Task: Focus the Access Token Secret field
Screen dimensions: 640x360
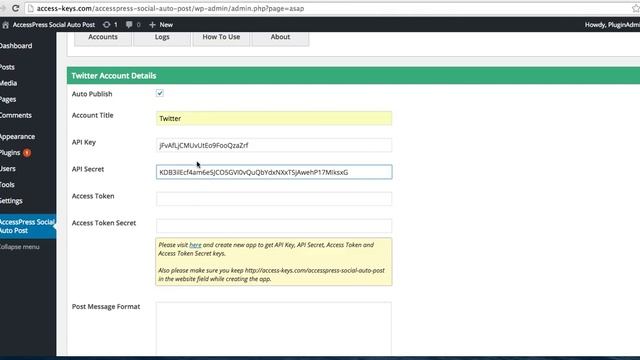Action: coord(274,226)
